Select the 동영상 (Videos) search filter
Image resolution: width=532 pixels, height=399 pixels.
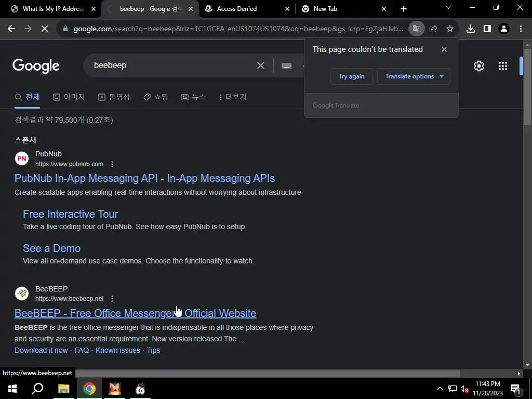tap(114, 97)
